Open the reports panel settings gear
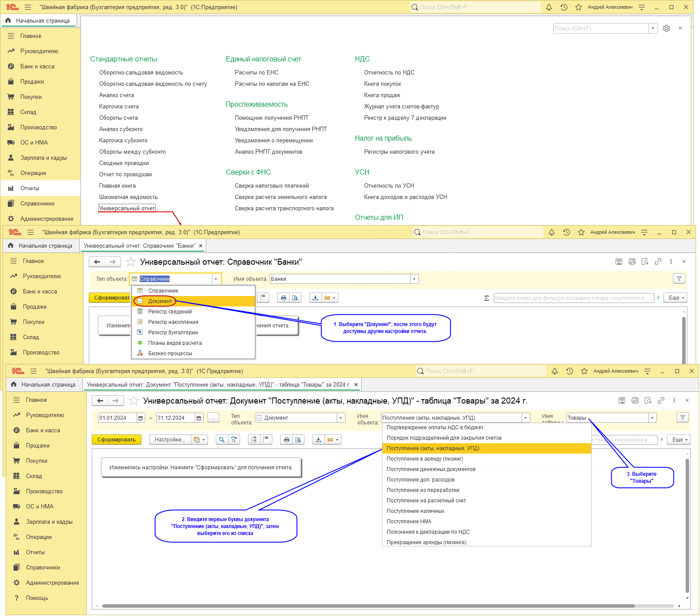 667,28
